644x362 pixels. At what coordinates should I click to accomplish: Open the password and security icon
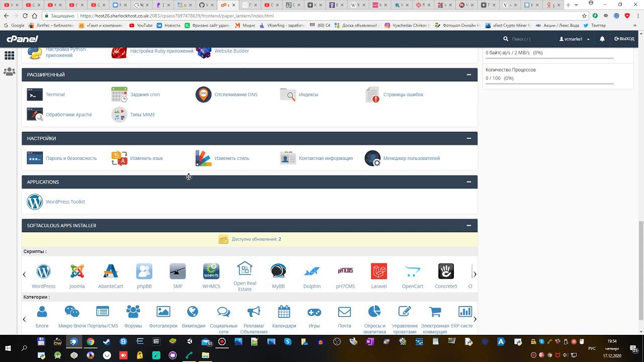pyautogui.click(x=35, y=158)
